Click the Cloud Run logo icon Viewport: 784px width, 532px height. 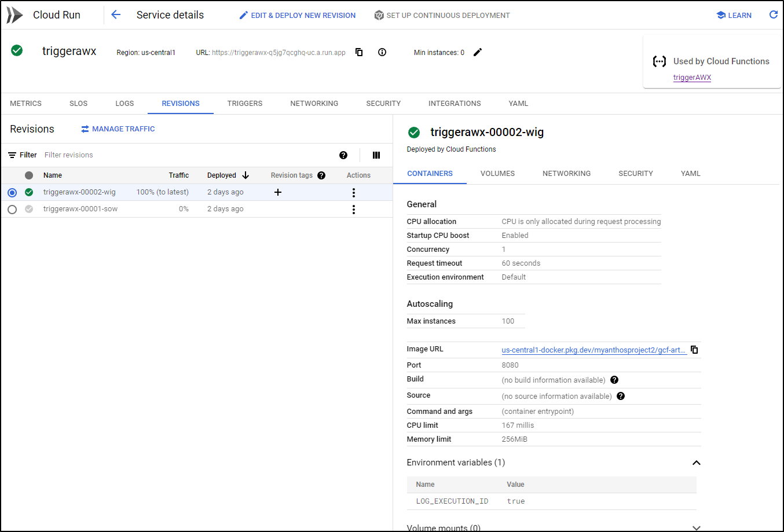point(14,15)
